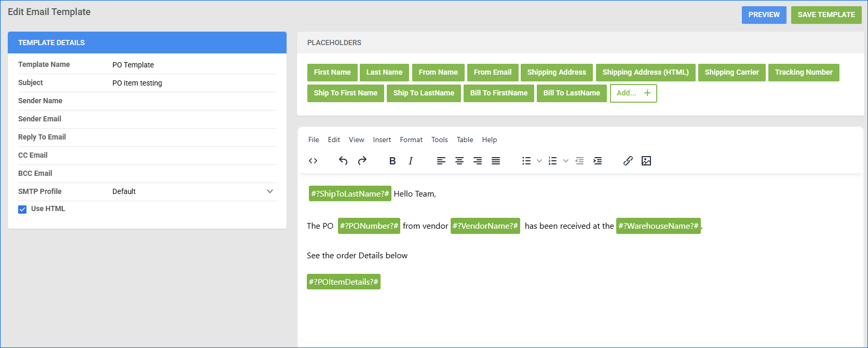Insert the First Name placeholder

point(332,73)
